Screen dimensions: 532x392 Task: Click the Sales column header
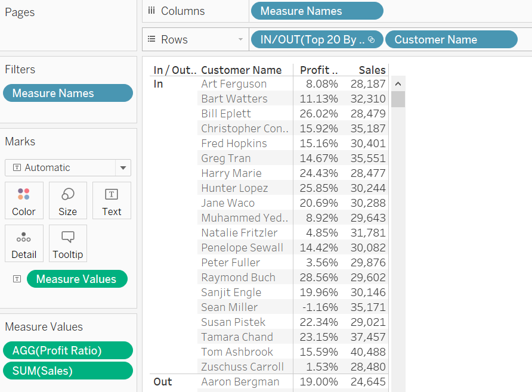click(372, 70)
